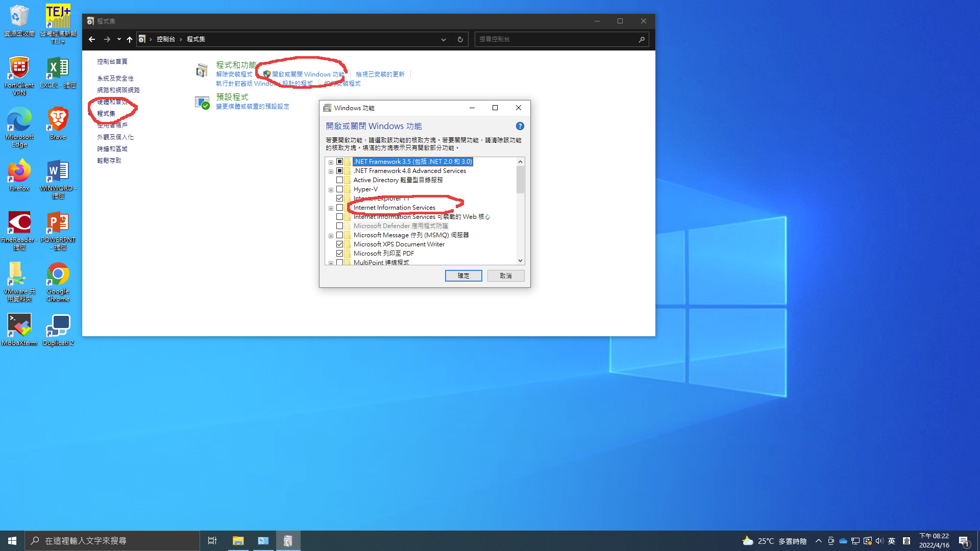Click the features list scroll down arrow

click(x=520, y=261)
